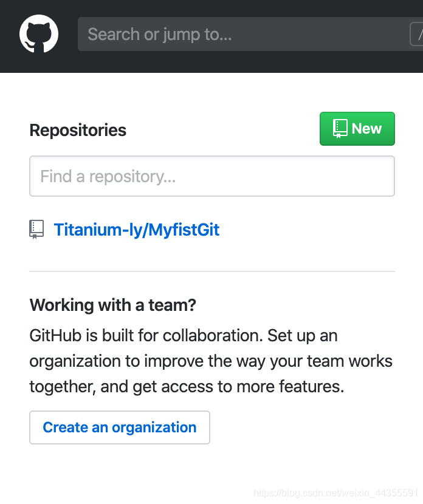Open GitHub home via Octocat logo

[39, 34]
